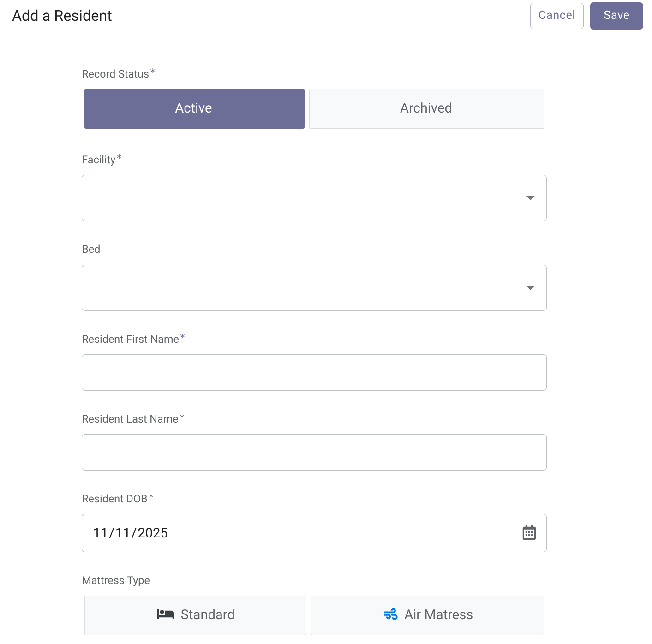
Task: Cancel adding the resident
Action: (556, 16)
